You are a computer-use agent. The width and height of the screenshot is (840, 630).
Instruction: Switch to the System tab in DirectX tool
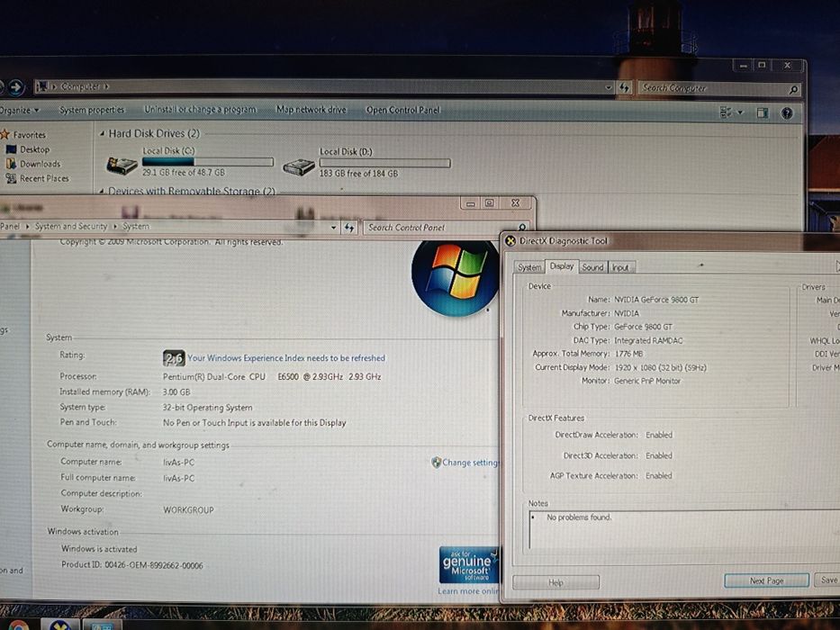pyautogui.click(x=528, y=267)
